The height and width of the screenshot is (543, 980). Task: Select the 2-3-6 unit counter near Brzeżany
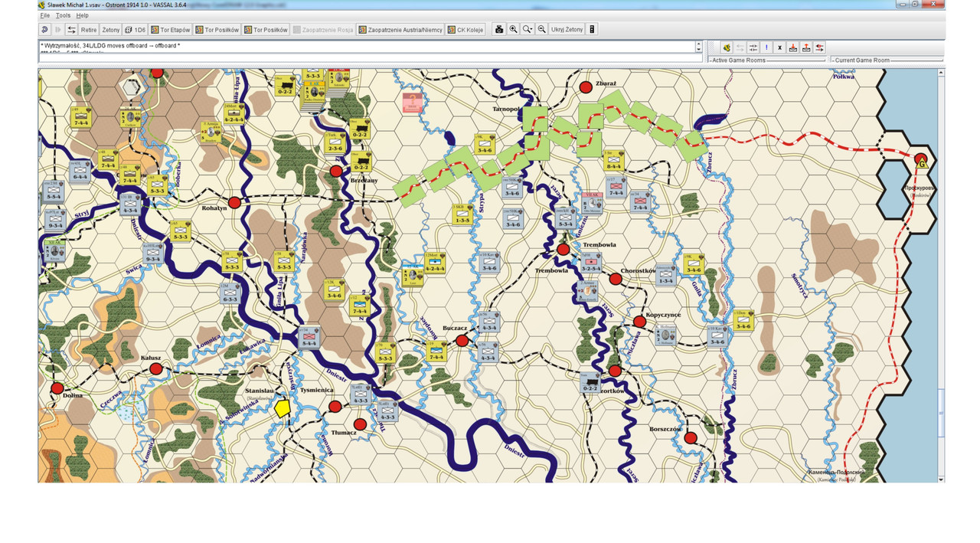(335, 142)
